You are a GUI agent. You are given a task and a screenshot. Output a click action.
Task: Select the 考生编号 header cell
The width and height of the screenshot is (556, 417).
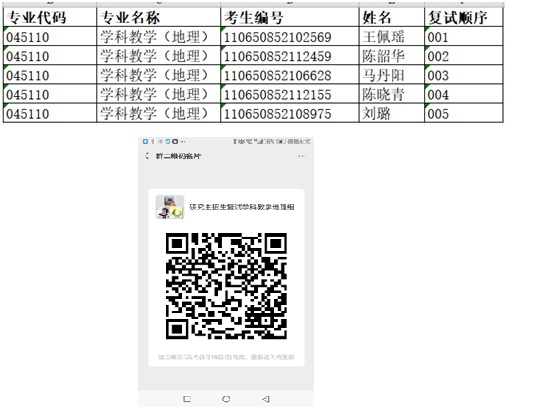[x=290, y=17]
